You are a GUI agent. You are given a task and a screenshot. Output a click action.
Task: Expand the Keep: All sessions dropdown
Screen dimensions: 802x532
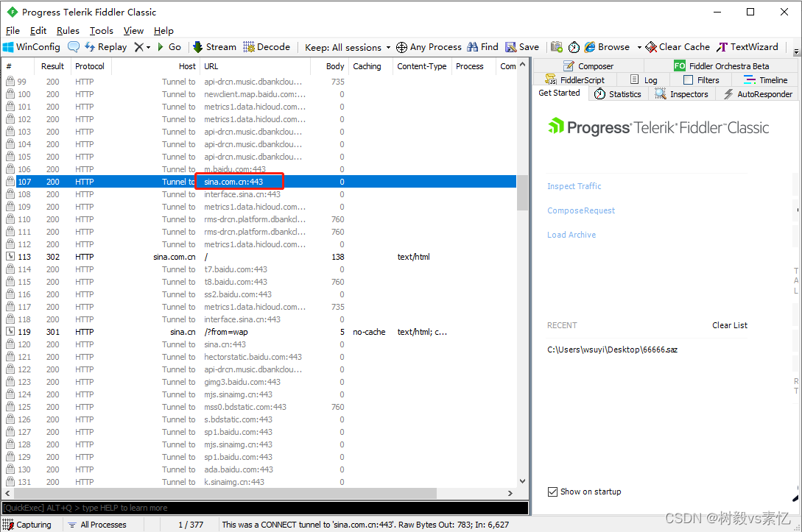point(348,48)
